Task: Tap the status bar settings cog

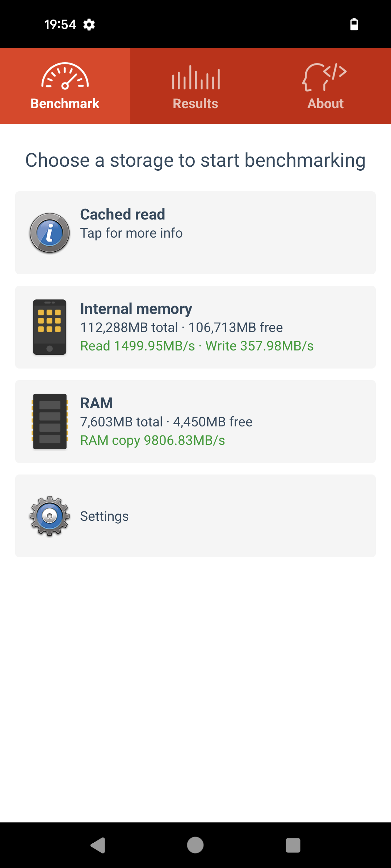Action: tap(89, 25)
